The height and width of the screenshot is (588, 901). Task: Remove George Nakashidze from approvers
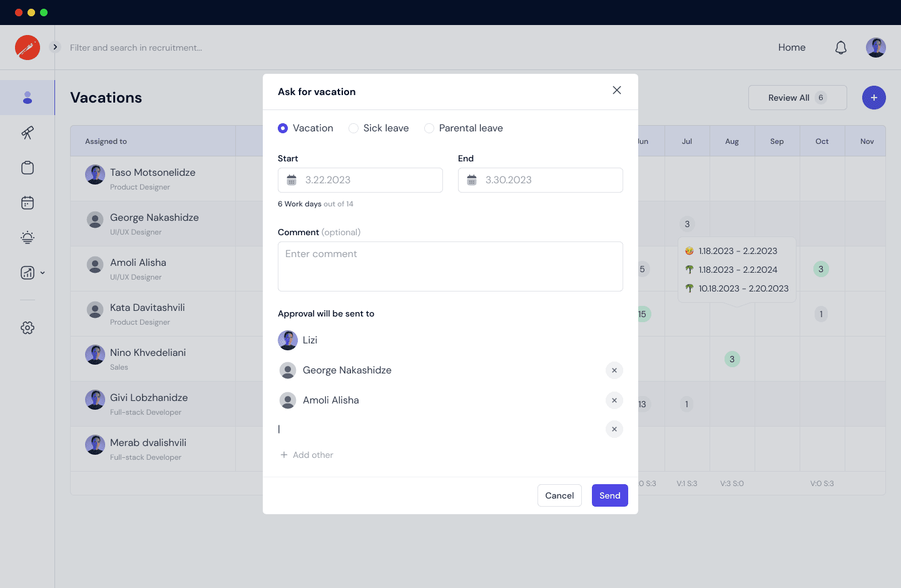coord(614,370)
